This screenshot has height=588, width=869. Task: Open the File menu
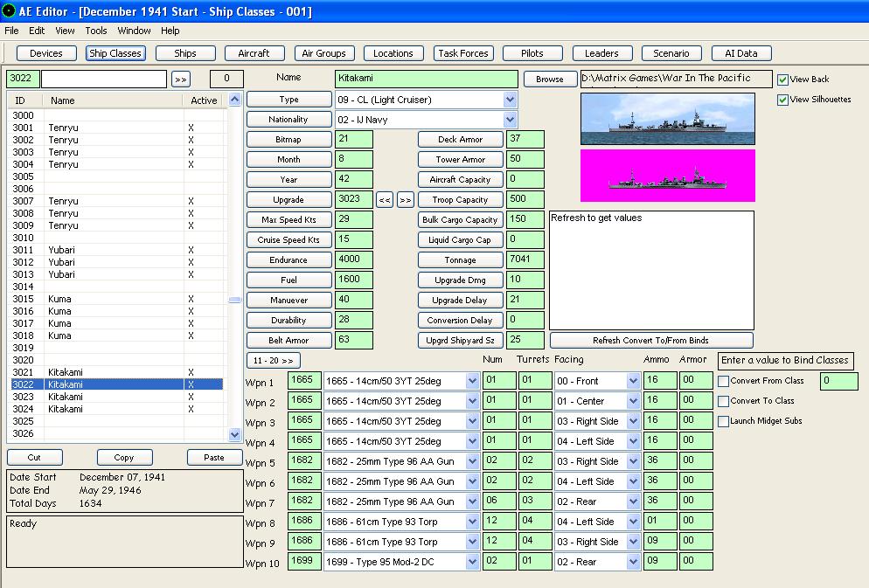click(11, 31)
